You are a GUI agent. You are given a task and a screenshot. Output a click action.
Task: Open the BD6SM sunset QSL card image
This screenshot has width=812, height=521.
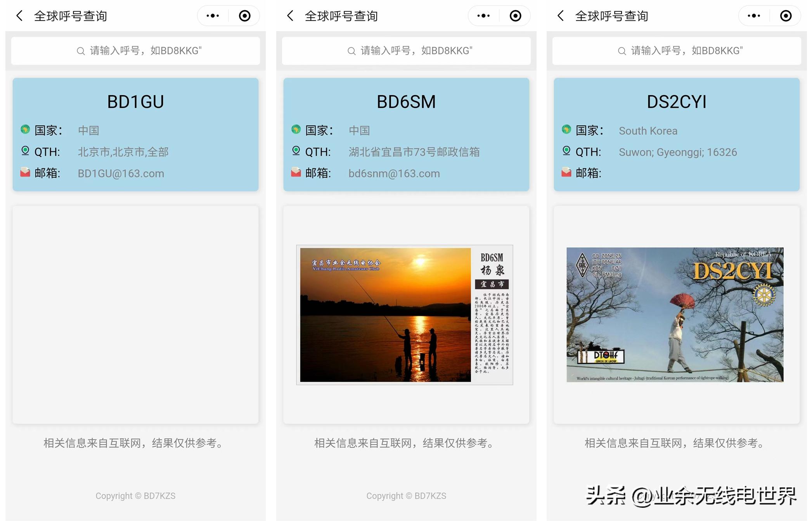(x=405, y=314)
